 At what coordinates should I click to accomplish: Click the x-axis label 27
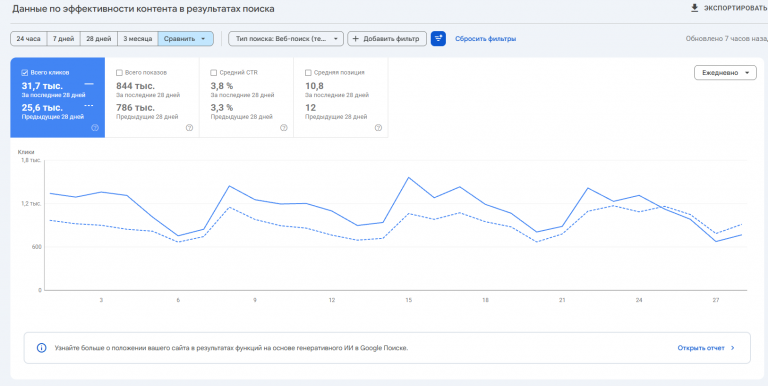click(x=716, y=300)
